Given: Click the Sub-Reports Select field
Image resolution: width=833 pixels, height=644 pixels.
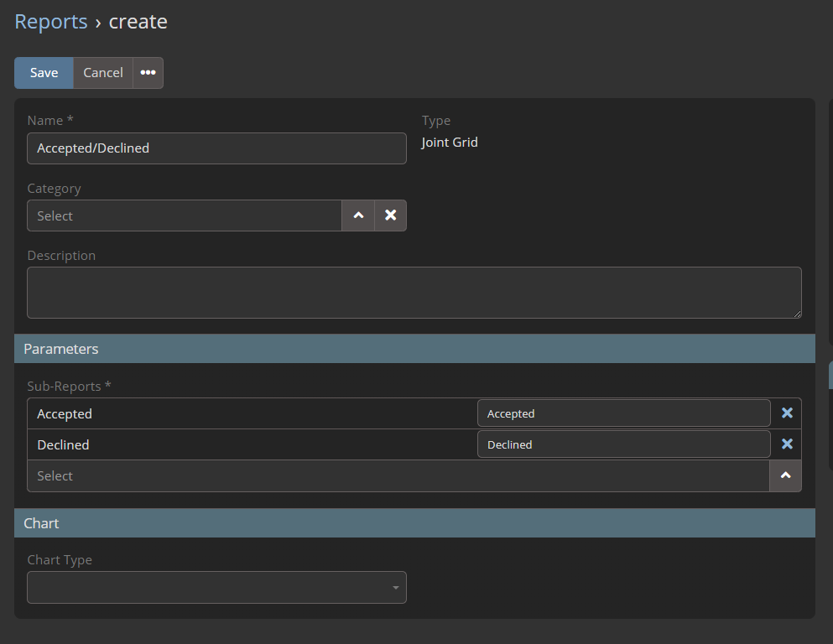Looking at the screenshot, I should coord(398,475).
